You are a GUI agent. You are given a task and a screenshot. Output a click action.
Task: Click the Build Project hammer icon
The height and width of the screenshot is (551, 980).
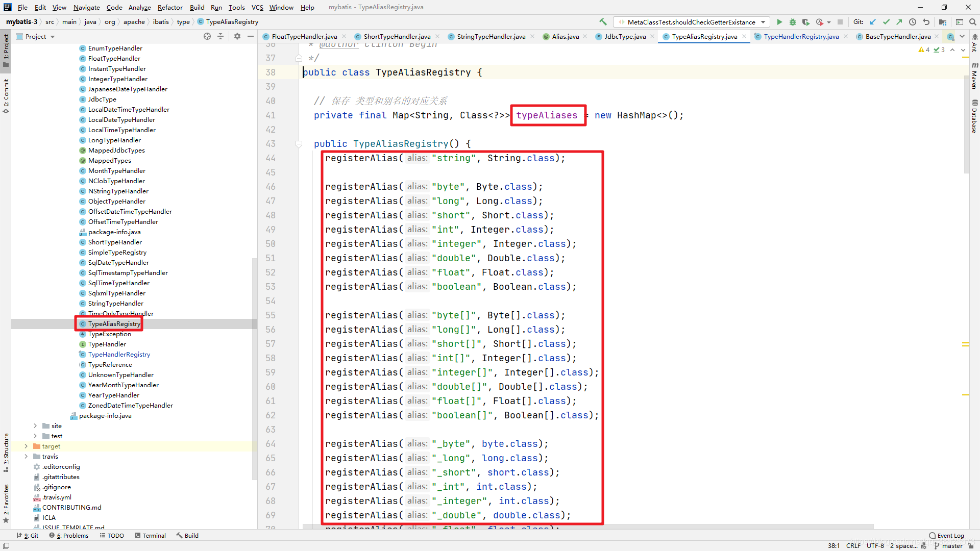(603, 22)
